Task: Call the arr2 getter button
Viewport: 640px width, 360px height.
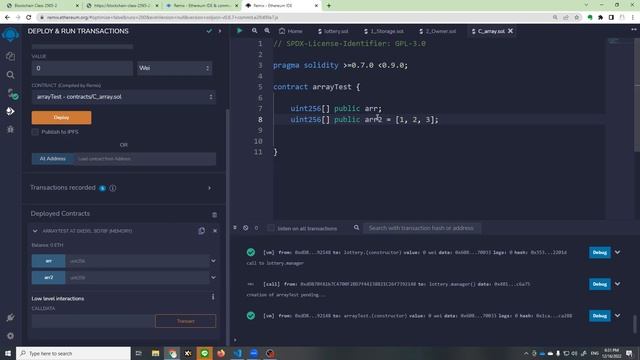Action: tap(49, 278)
